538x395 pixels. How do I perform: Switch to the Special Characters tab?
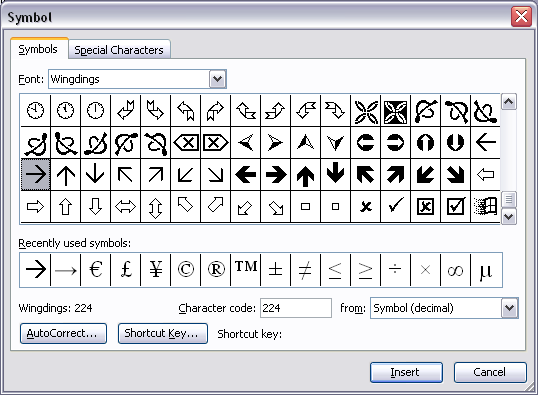(x=119, y=50)
